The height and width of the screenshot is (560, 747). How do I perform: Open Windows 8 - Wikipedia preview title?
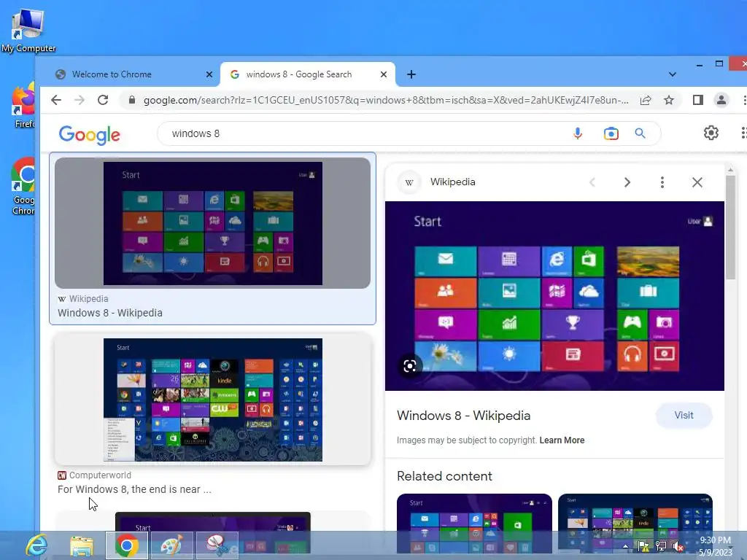coord(463,416)
